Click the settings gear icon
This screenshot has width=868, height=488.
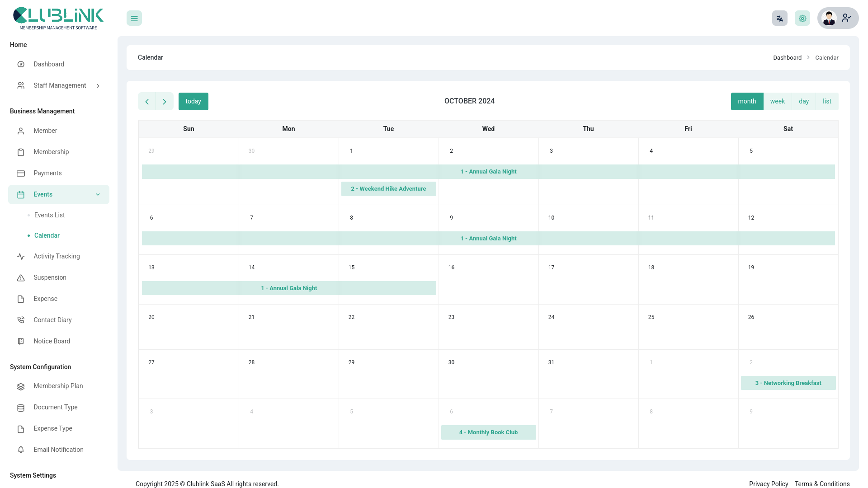(802, 18)
